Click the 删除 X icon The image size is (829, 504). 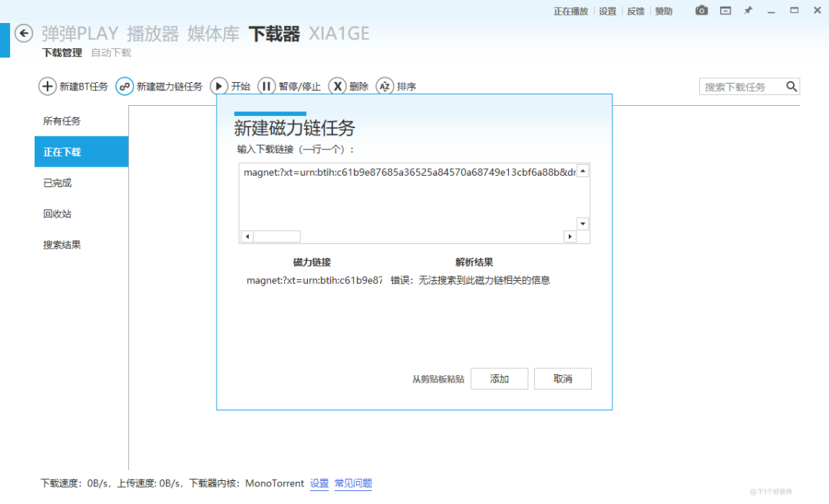(x=338, y=86)
